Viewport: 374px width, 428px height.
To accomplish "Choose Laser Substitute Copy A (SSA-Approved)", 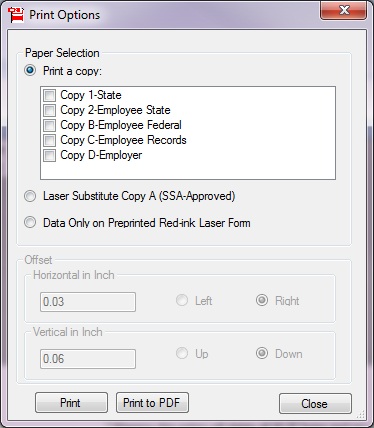I will tap(30, 196).
